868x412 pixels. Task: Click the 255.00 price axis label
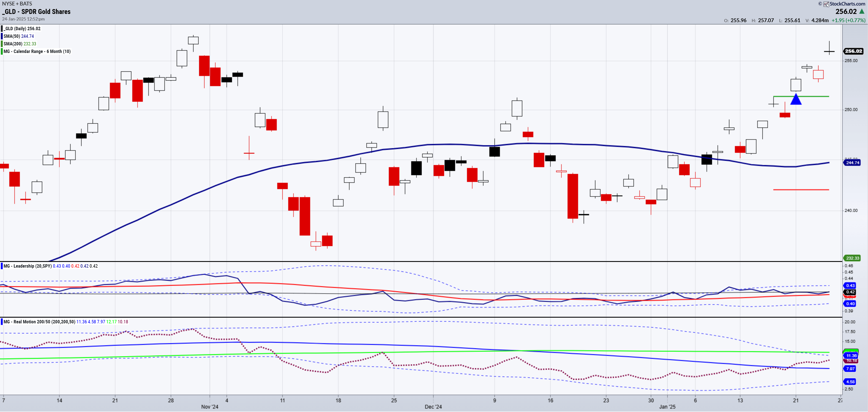pyautogui.click(x=851, y=61)
